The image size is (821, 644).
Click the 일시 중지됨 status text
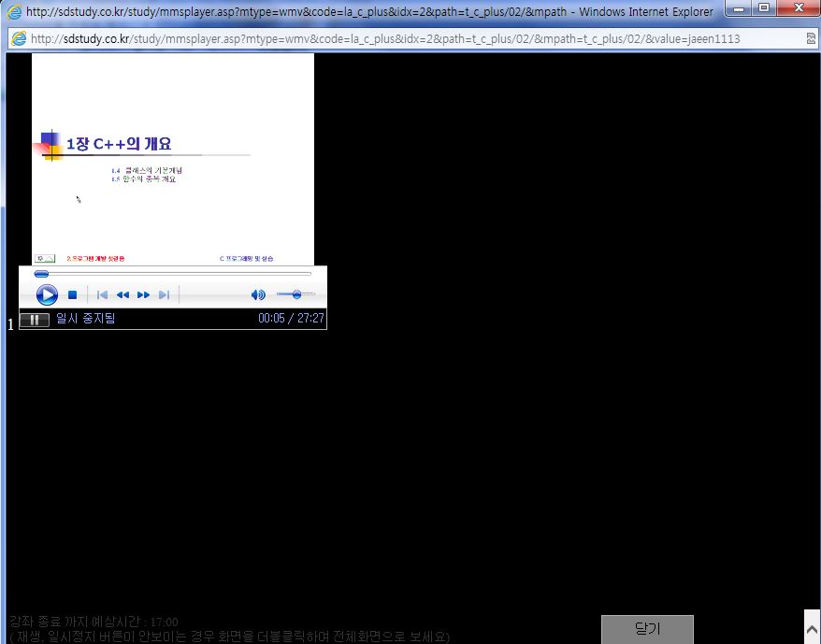click(85, 319)
